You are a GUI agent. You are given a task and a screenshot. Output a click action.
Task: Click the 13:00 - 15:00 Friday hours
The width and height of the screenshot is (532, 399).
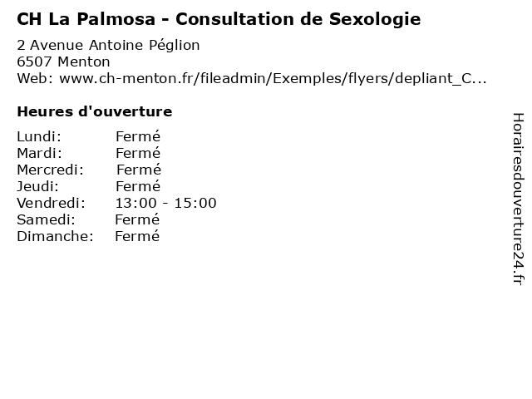(166, 203)
